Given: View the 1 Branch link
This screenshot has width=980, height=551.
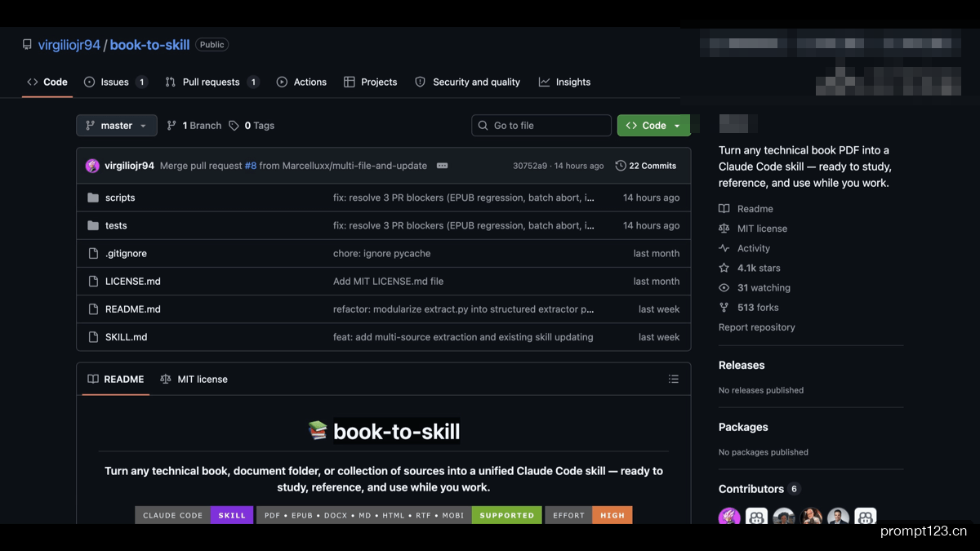Looking at the screenshot, I should [x=194, y=126].
